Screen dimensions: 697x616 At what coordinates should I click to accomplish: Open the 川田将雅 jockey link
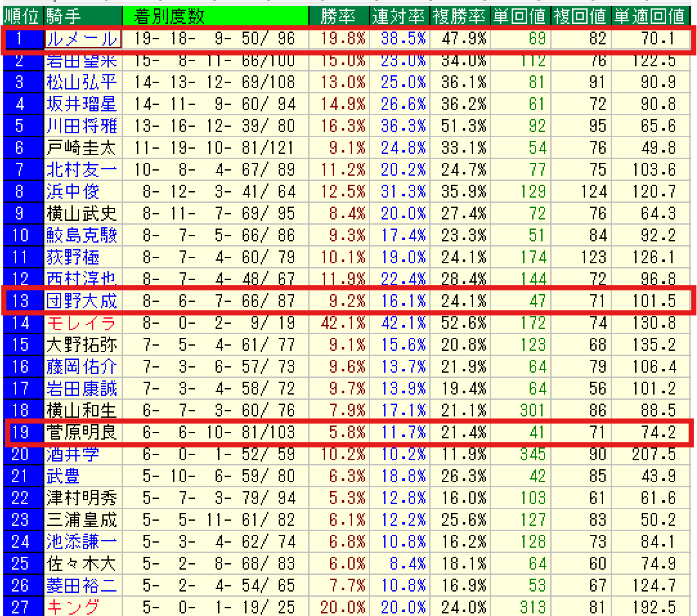click(81, 126)
